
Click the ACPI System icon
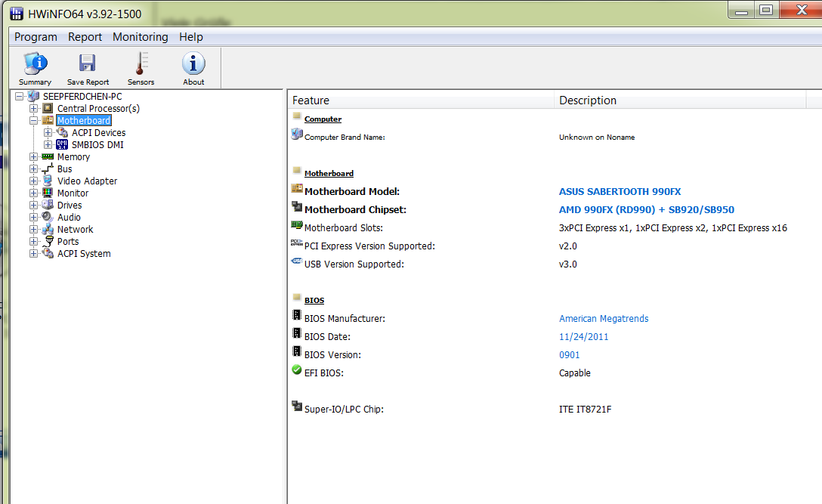48,253
